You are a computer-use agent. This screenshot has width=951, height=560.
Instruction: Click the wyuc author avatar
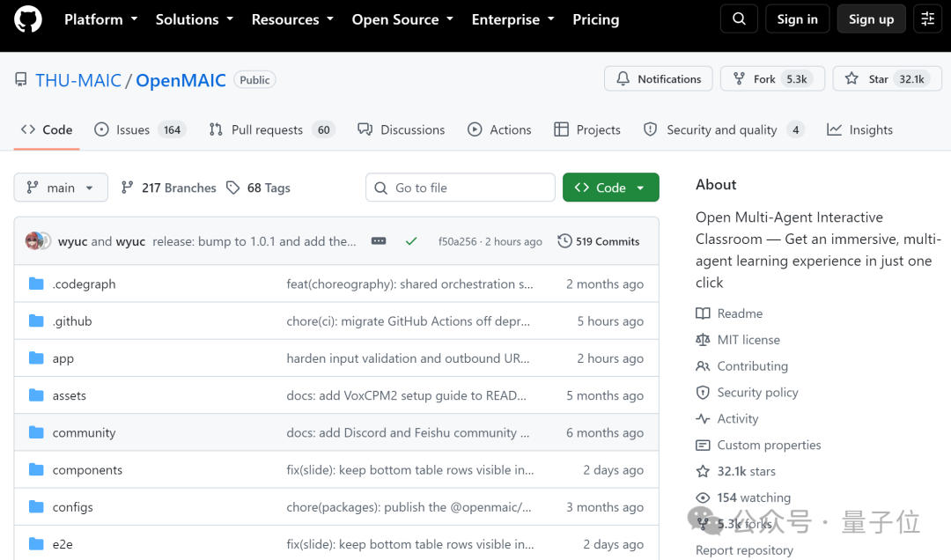[34, 241]
